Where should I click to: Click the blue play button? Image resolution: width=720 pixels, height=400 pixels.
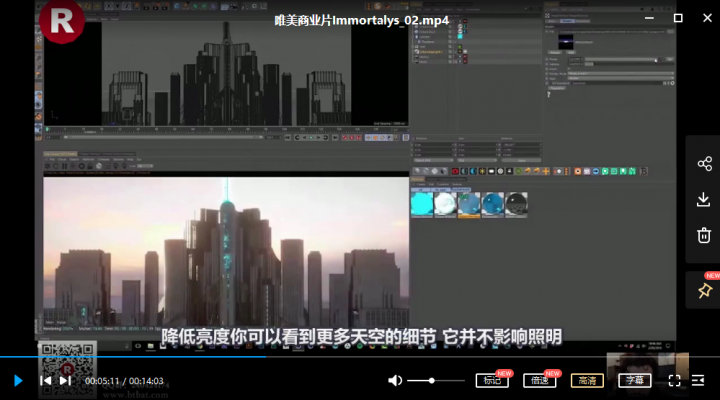coord(18,381)
